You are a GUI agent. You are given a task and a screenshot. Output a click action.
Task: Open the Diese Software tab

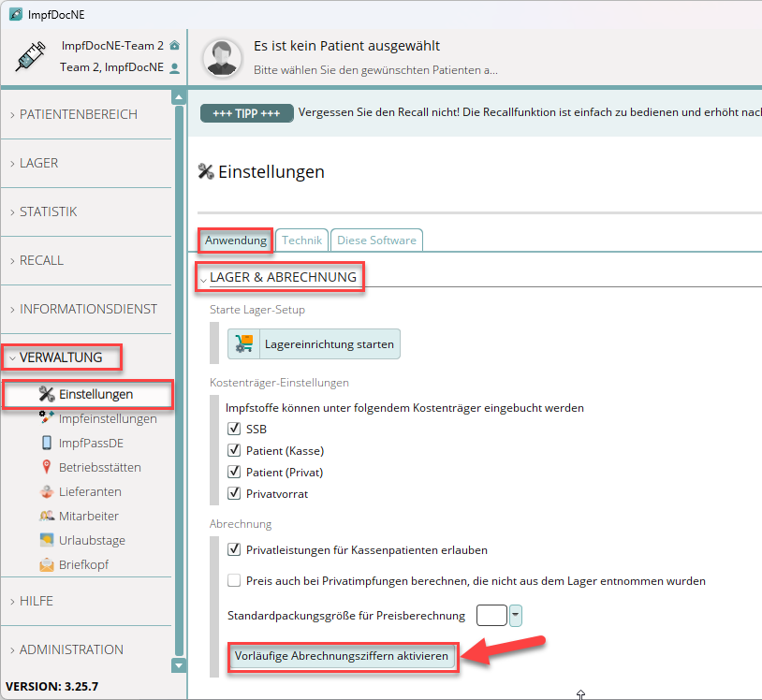click(376, 241)
